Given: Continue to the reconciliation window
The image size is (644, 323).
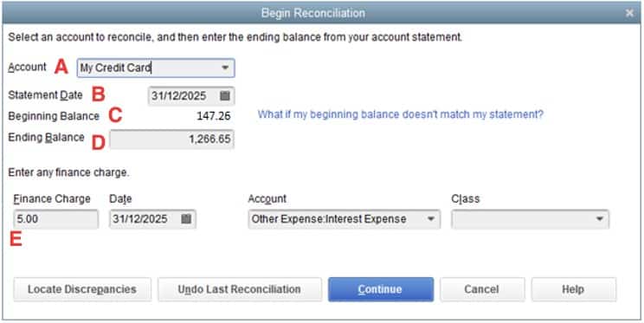Looking at the screenshot, I should [381, 289].
